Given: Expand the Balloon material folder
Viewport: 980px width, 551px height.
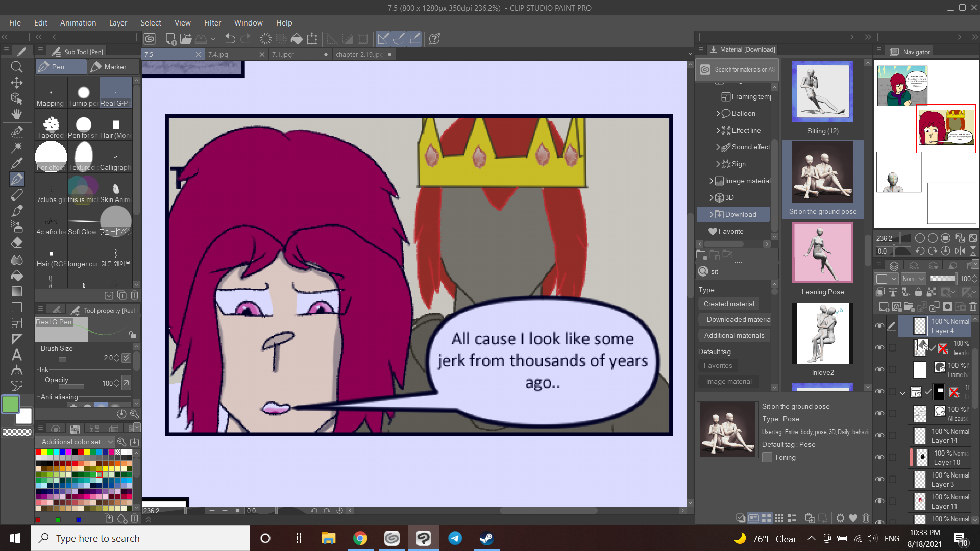Looking at the screenshot, I should [x=718, y=114].
